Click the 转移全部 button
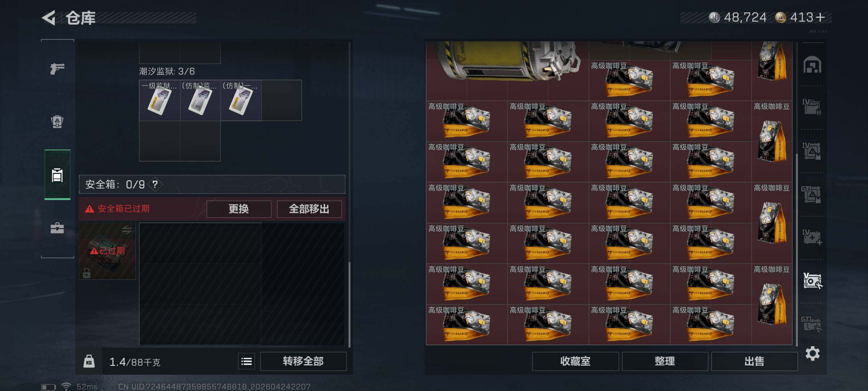The width and height of the screenshot is (868, 391). coord(303,361)
